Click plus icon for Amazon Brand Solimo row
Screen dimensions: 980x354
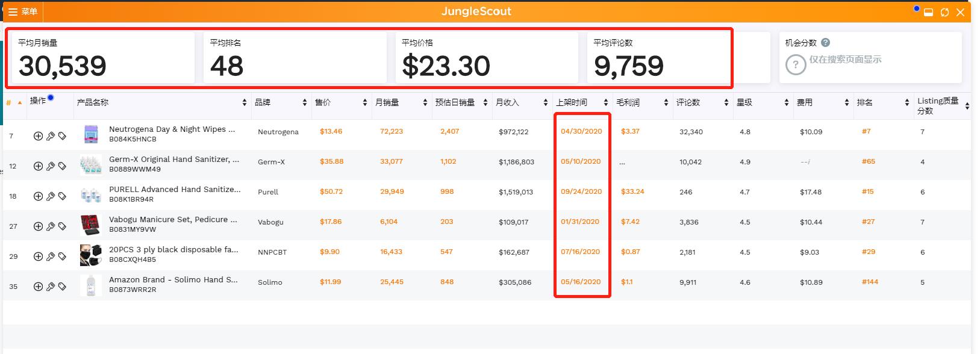pos(38,287)
